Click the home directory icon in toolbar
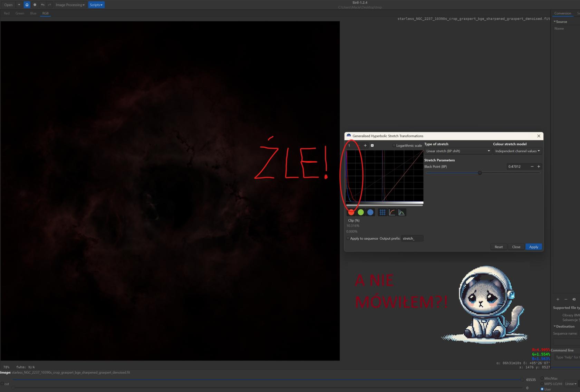Screen dimensions: 580x392 tap(27, 5)
